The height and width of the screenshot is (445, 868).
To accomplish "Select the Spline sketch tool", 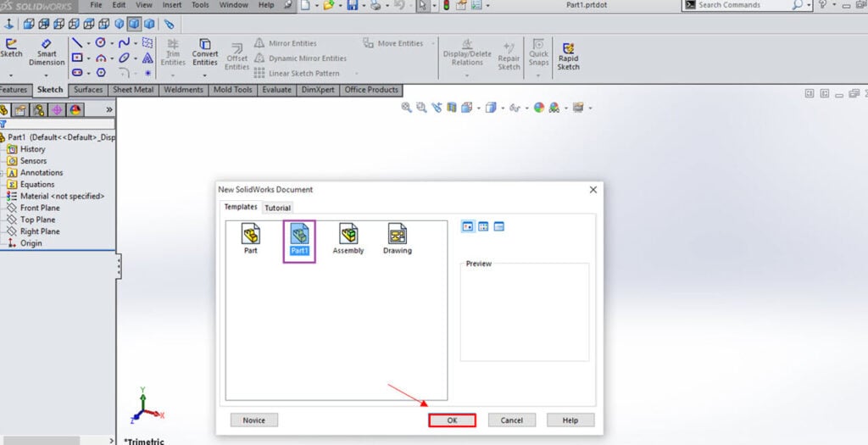I will click(x=124, y=42).
